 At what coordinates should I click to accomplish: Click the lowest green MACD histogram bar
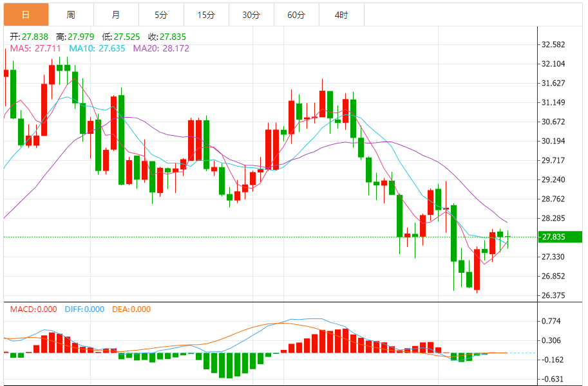click(x=229, y=365)
